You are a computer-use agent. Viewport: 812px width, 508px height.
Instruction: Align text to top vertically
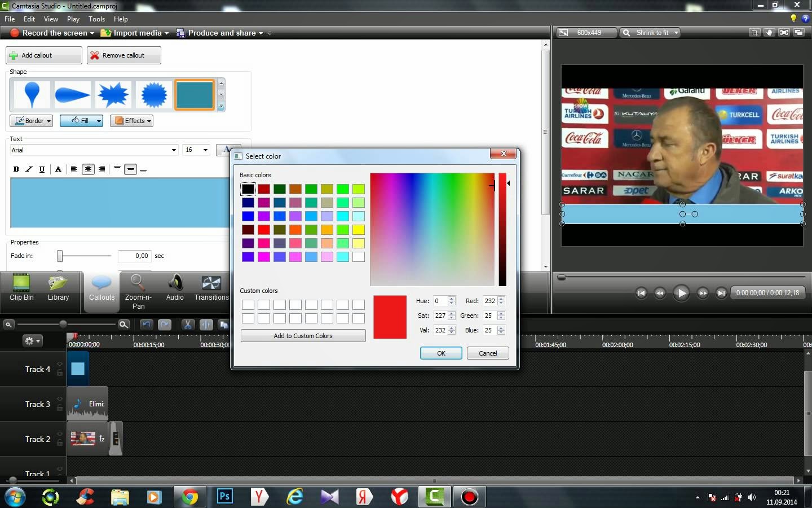tap(117, 169)
